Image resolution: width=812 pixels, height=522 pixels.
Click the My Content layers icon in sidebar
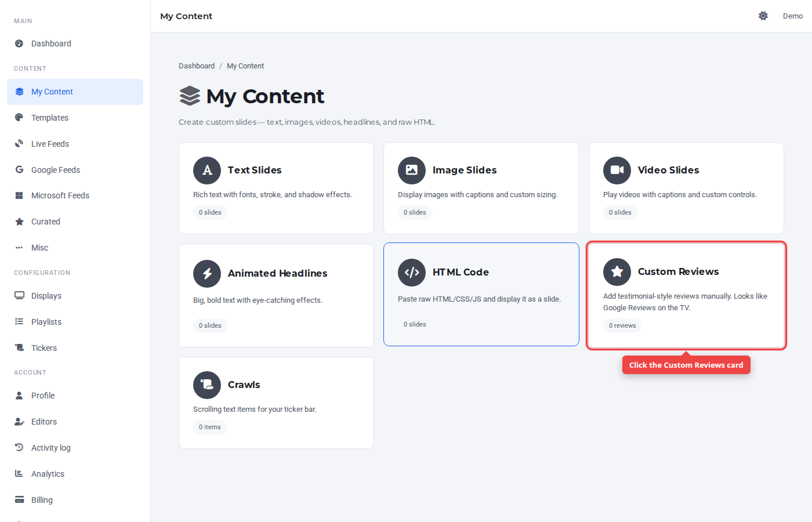[19, 92]
